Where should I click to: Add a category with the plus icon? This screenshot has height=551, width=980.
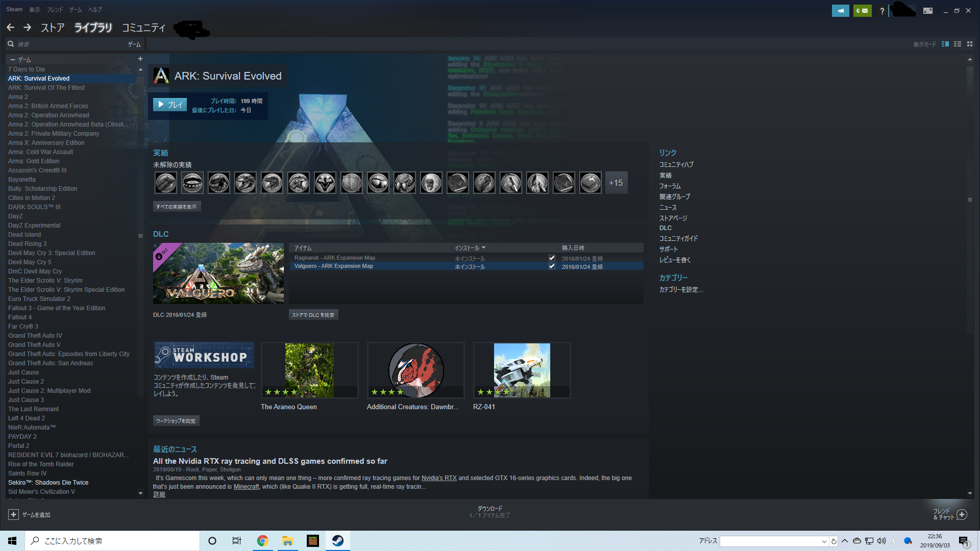click(140, 59)
